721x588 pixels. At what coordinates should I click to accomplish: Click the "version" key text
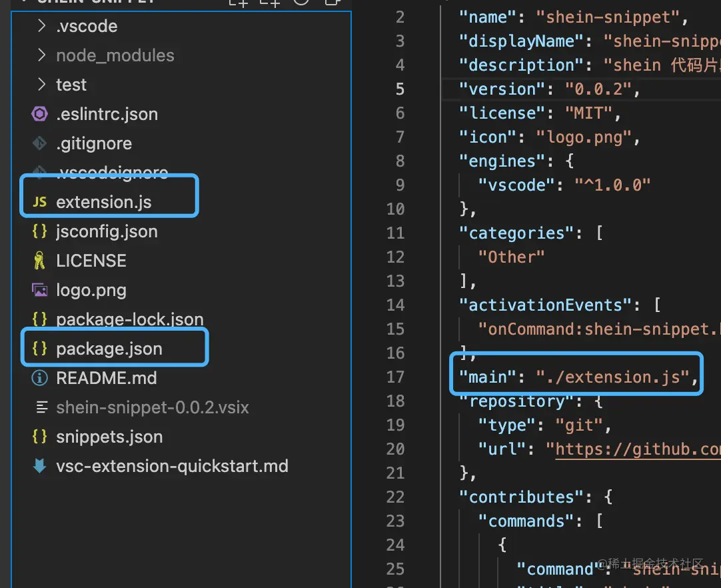502,89
